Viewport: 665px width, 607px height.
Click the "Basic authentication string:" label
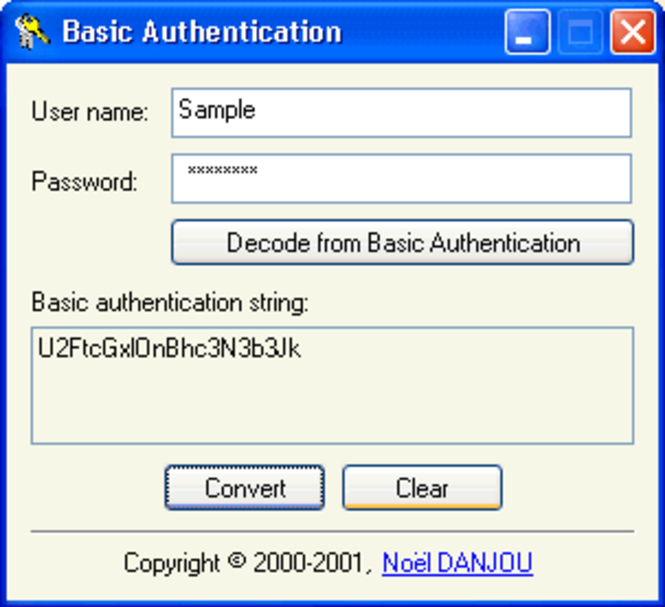(170, 303)
